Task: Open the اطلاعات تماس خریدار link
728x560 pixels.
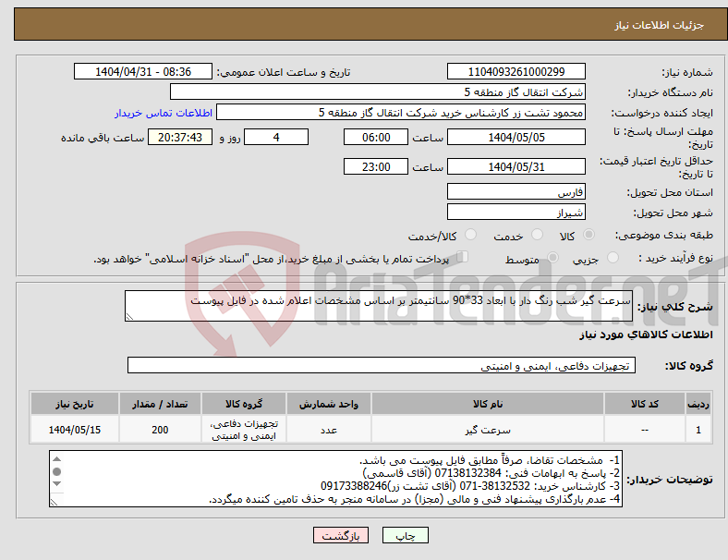Action: pos(164,113)
